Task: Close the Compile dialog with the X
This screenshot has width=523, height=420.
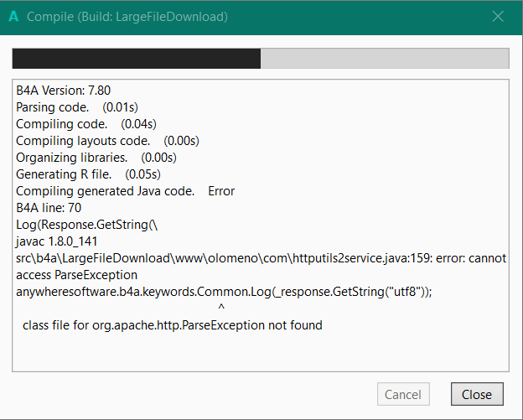Action: coord(498,17)
